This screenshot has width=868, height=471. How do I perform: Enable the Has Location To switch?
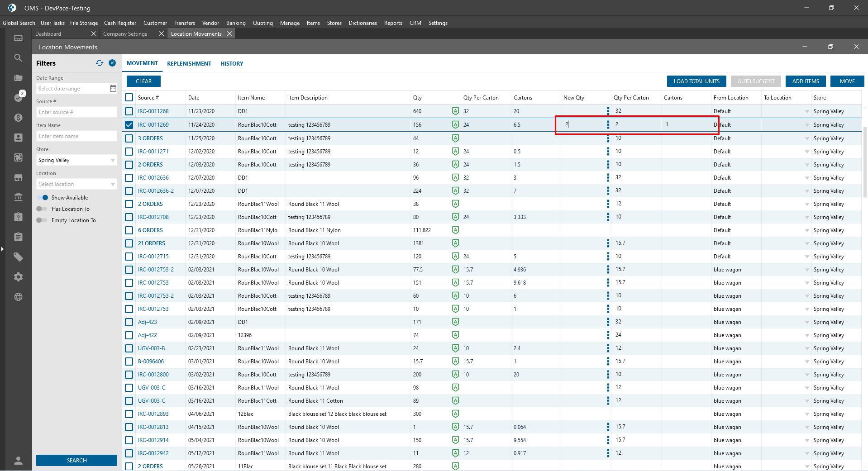click(42, 209)
